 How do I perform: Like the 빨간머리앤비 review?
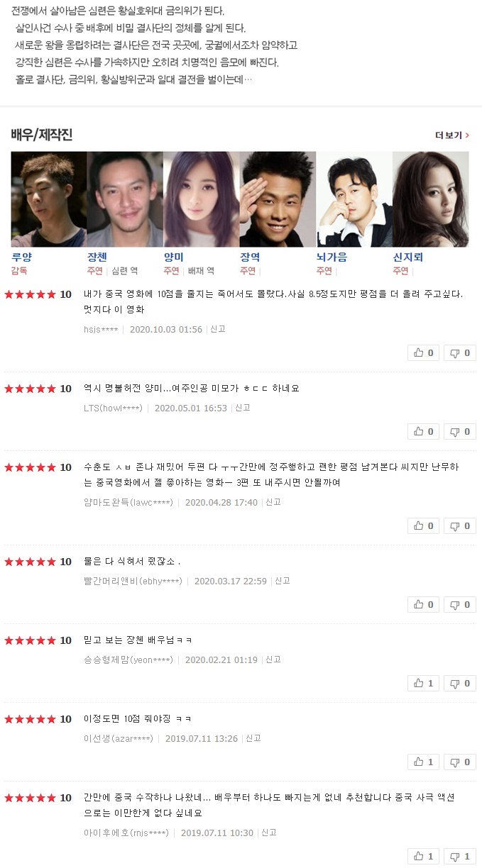click(424, 604)
